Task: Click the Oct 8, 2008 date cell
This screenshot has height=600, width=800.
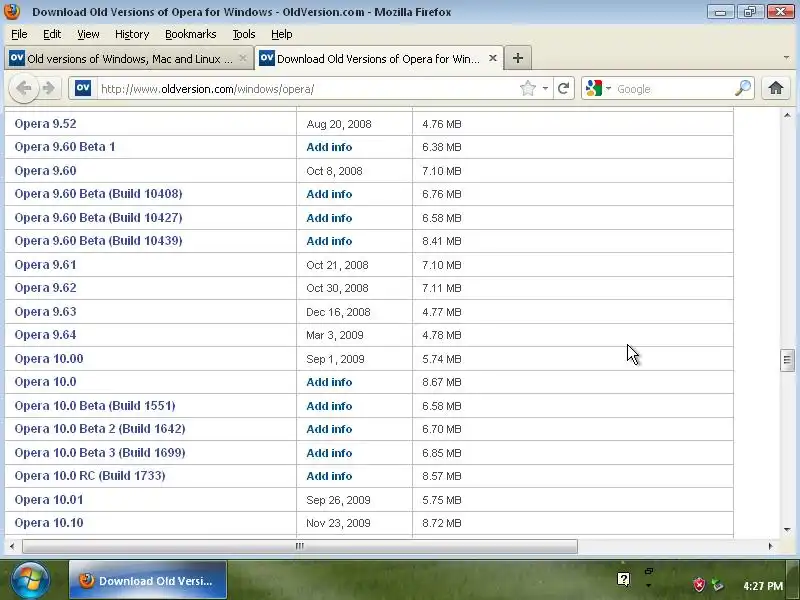Action: 334,171
